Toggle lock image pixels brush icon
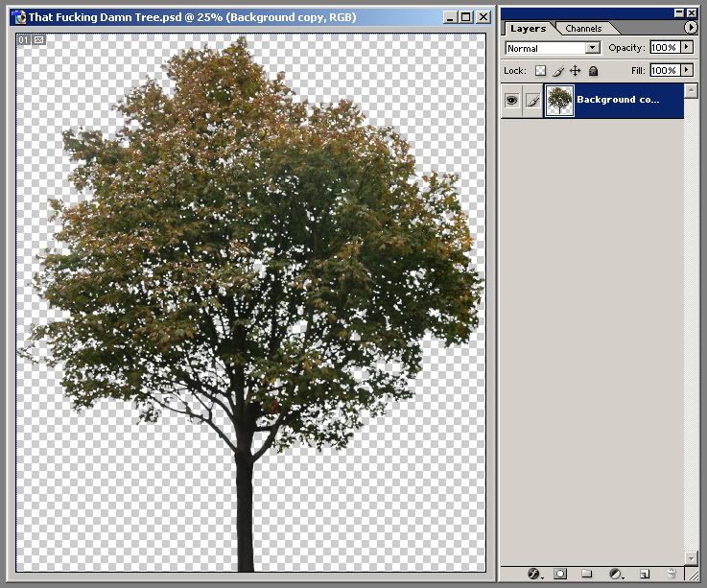Viewport: 707px width, 588px height. 557,71
